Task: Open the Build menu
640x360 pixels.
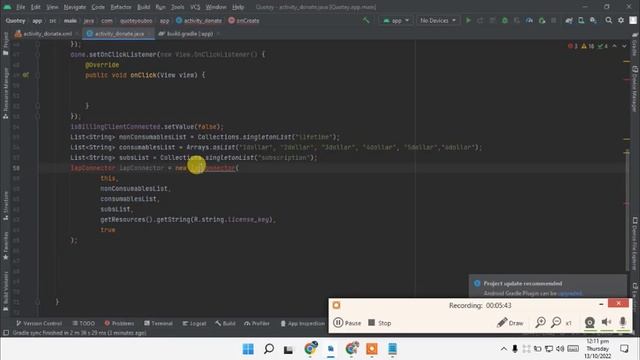Action: point(143,7)
